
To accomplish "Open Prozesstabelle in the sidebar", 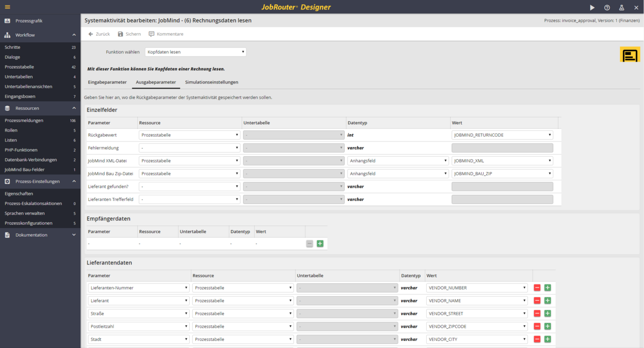I will (x=19, y=67).
